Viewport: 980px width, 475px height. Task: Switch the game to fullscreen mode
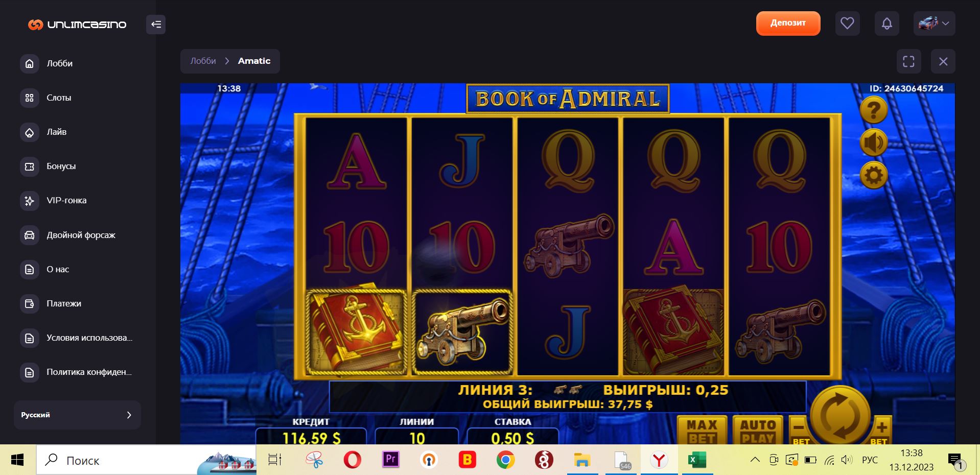tap(909, 62)
